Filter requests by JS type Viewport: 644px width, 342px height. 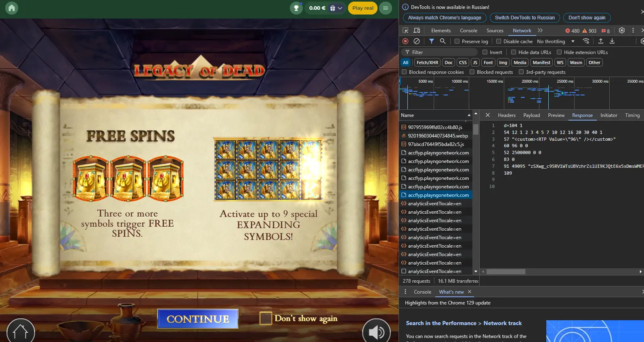point(475,63)
